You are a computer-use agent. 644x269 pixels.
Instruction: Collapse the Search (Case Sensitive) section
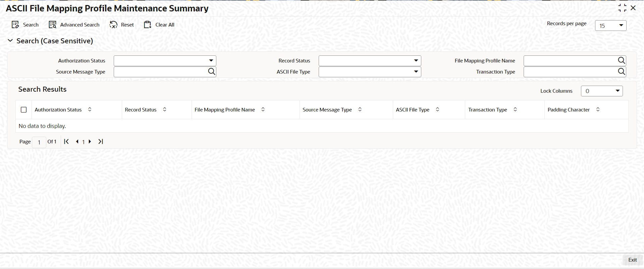(x=10, y=41)
